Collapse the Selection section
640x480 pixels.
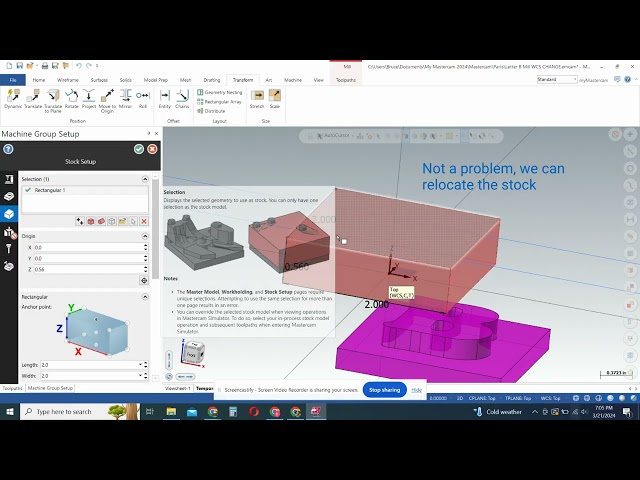tap(145, 179)
